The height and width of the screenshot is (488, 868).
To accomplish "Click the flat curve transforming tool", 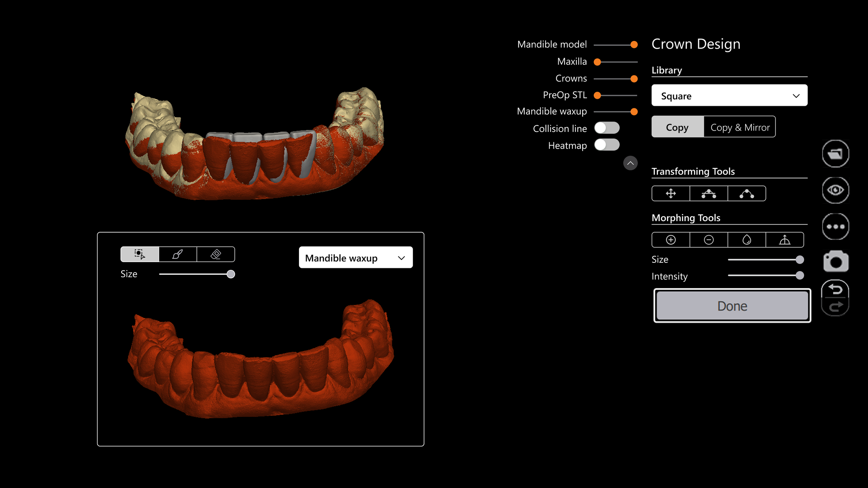I will tap(708, 193).
